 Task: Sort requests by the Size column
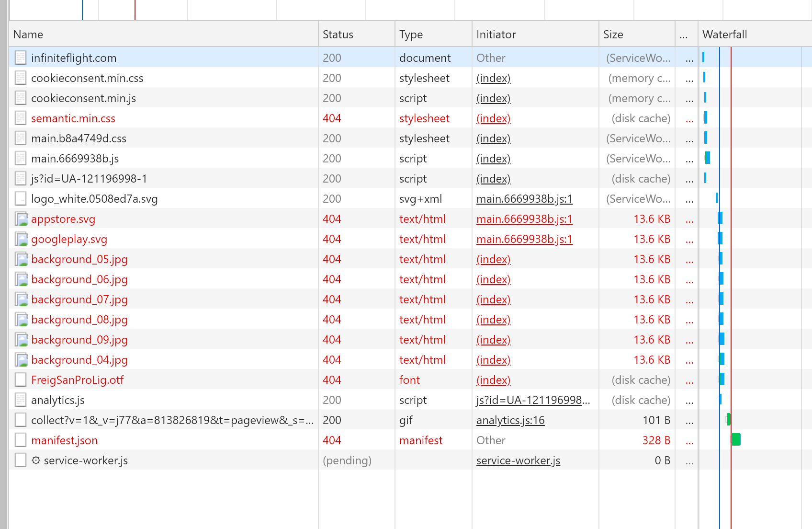[637, 34]
